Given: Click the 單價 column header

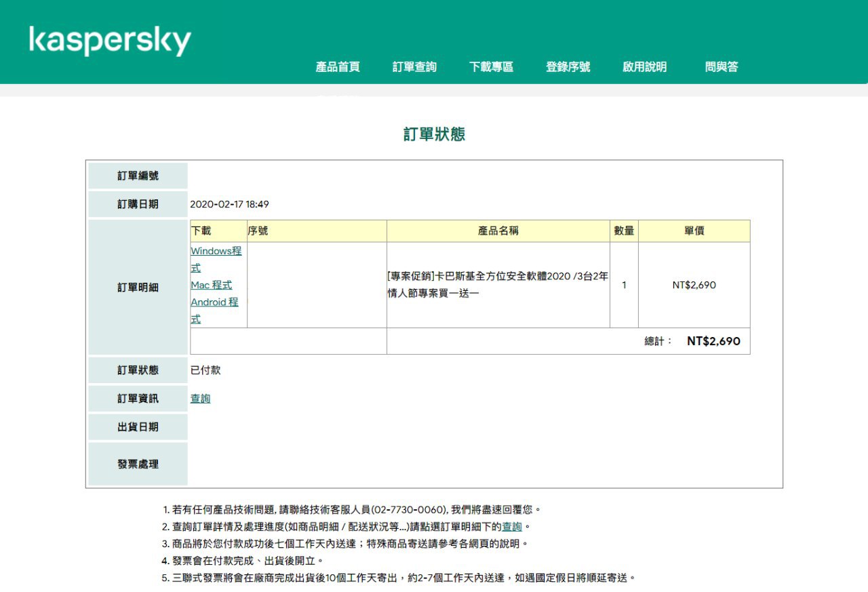Looking at the screenshot, I should pyautogui.click(x=694, y=231).
